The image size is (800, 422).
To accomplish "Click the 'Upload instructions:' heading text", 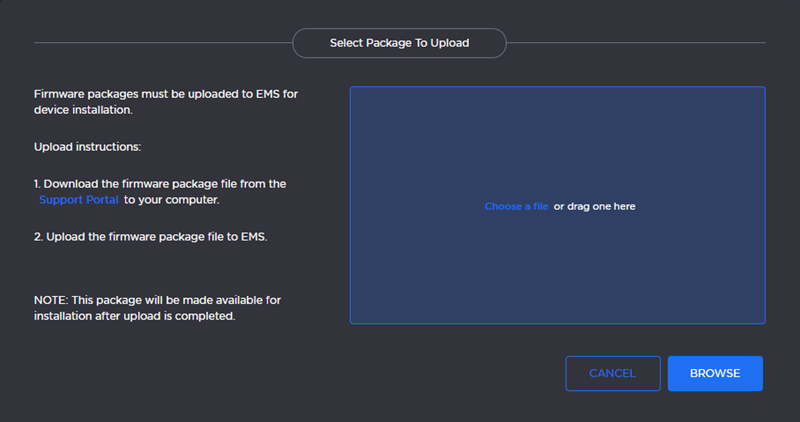I will click(88, 147).
